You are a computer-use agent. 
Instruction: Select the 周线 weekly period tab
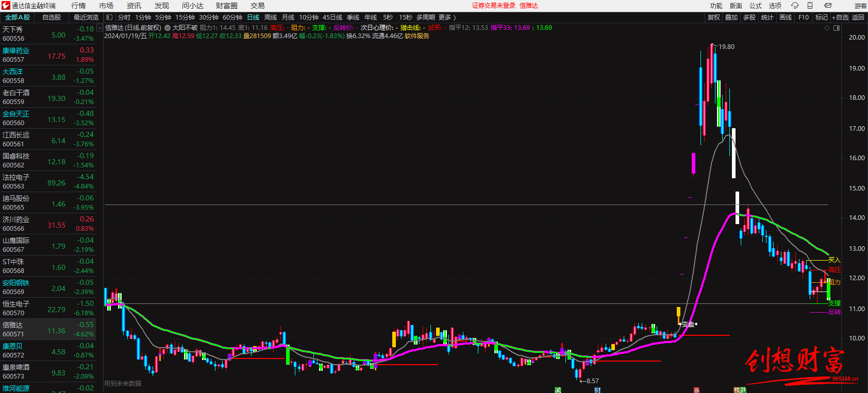tap(271, 18)
